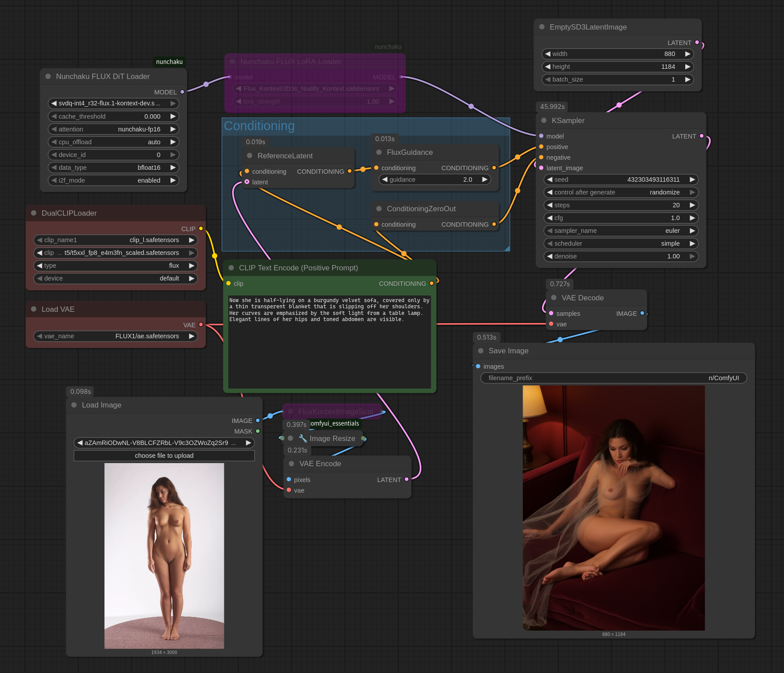Toggle the i2f_mode enabled setting

(113, 180)
